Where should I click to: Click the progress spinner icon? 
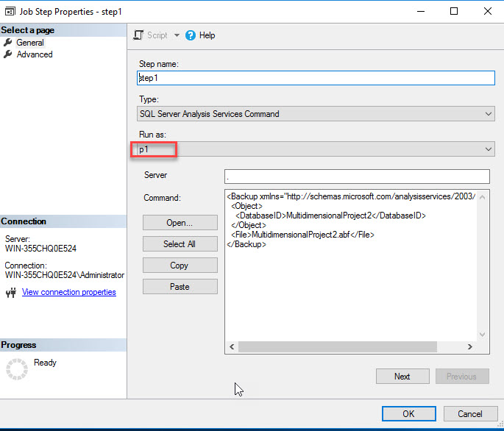pyautogui.click(x=17, y=369)
